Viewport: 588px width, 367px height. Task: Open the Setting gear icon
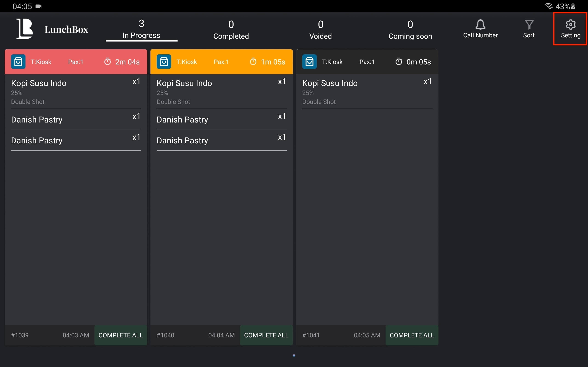click(x=570, y=25)
